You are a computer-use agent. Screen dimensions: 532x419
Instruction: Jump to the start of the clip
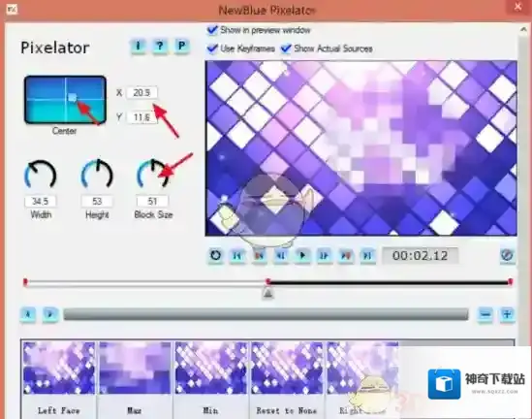(237, 255)
